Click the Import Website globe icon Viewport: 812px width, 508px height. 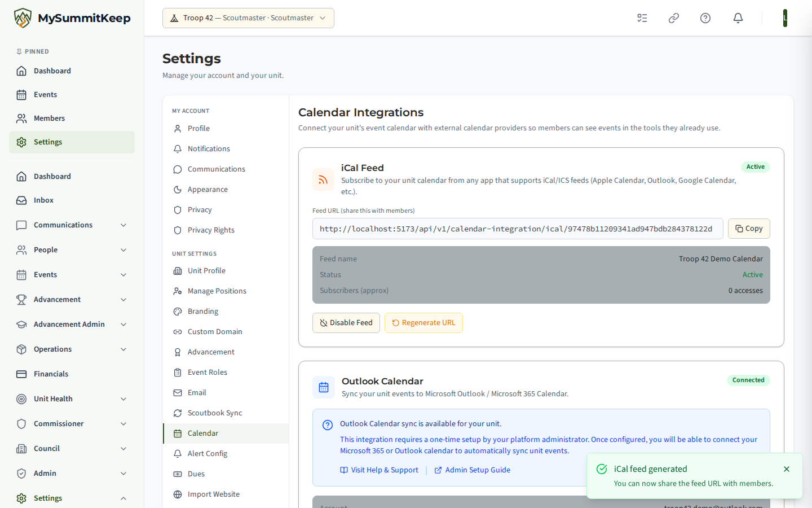[178, 494]
